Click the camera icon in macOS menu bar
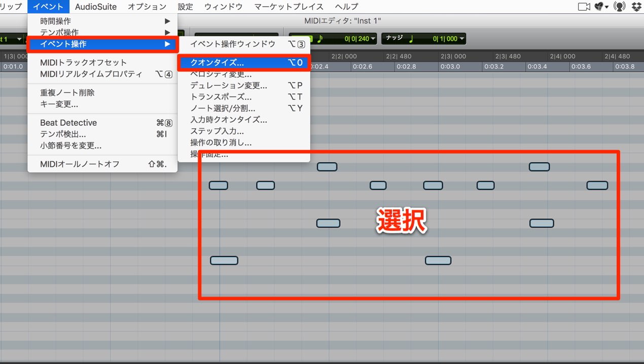644x364 pixels. pyautogui.click(x=584, y=7)
